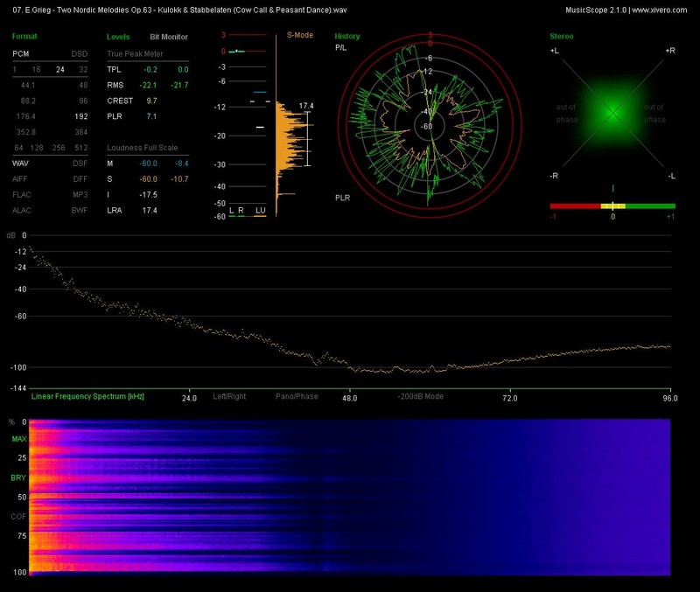700x592 pixels.
Task: Open the www.xivero.com website link
Action: tap(660, 10)
